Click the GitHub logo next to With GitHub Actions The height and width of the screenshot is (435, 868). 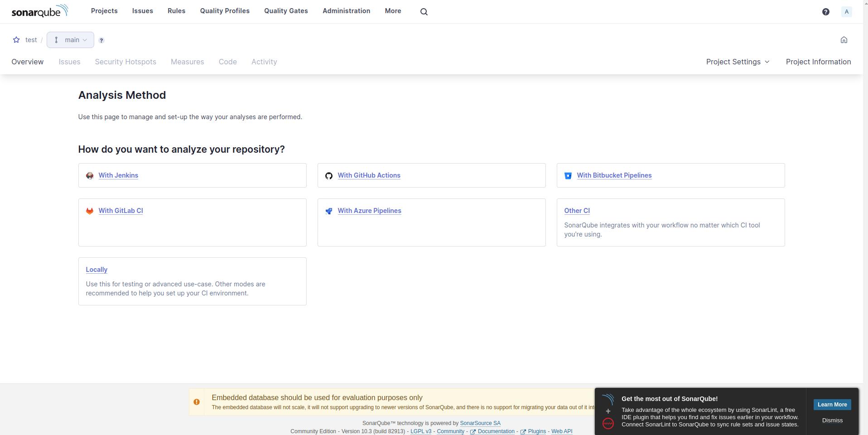(x=329, y=176)
